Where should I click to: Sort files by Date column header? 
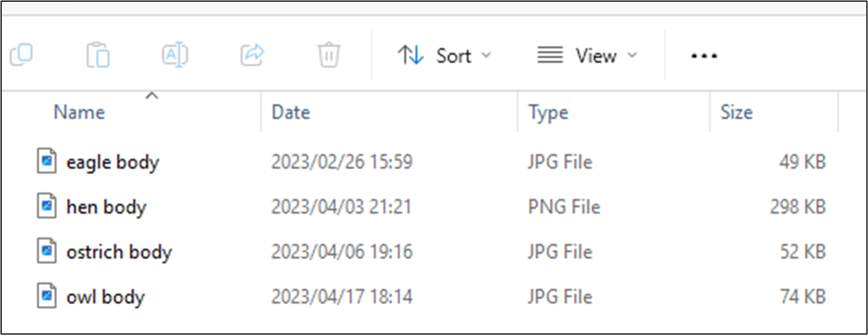tap(291, 112)
